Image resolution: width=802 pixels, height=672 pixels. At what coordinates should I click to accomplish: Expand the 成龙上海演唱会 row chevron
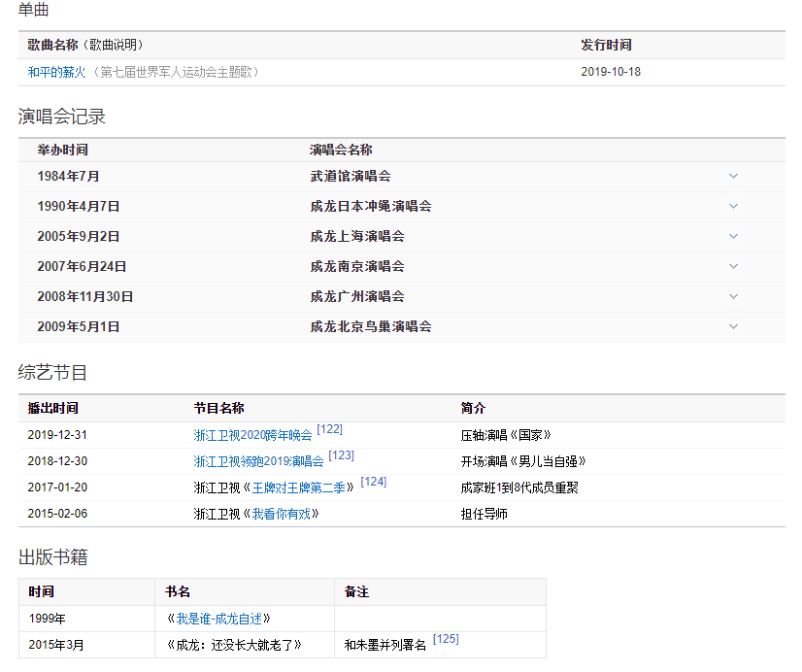pyautogui.click(x=733, y=236)
